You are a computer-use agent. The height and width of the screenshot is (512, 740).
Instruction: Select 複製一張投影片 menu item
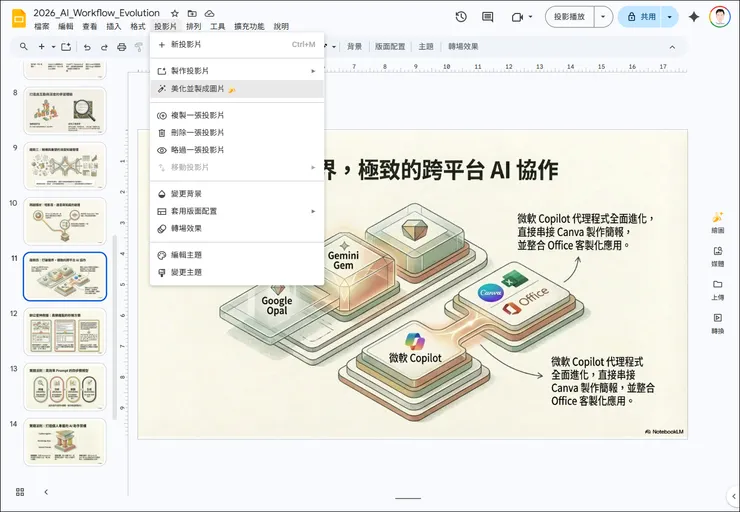click(x=237, y=115)
